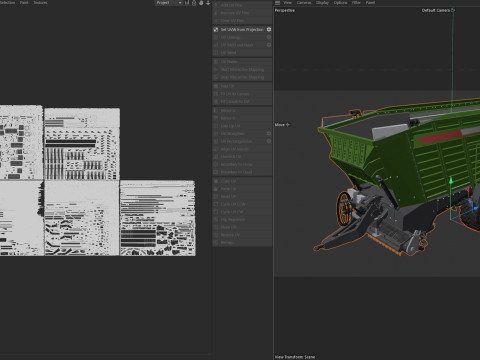Choose Boundary to Quad

click(x=242, y=172)
